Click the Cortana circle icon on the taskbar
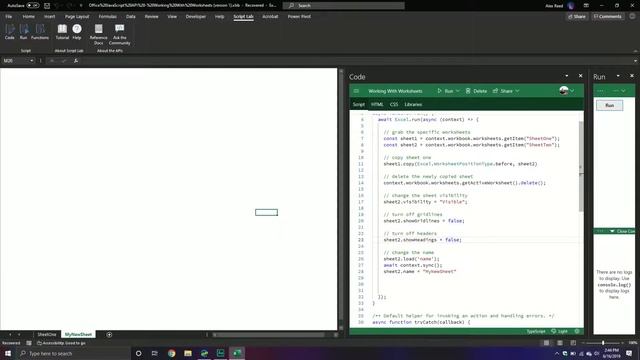Screen dimensions: 640x360 click(x=138, y=353)
